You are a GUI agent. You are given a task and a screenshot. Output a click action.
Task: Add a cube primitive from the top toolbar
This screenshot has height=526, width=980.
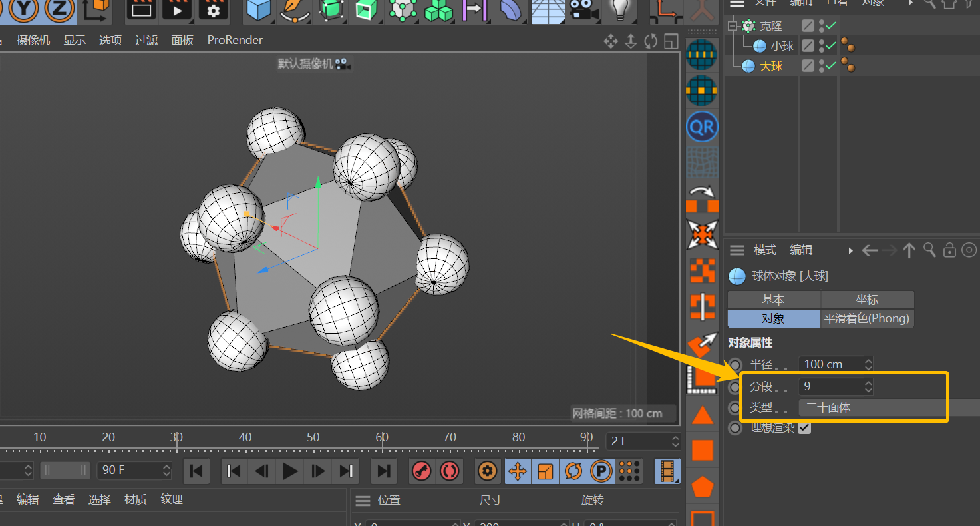click(x=259, y=9)
